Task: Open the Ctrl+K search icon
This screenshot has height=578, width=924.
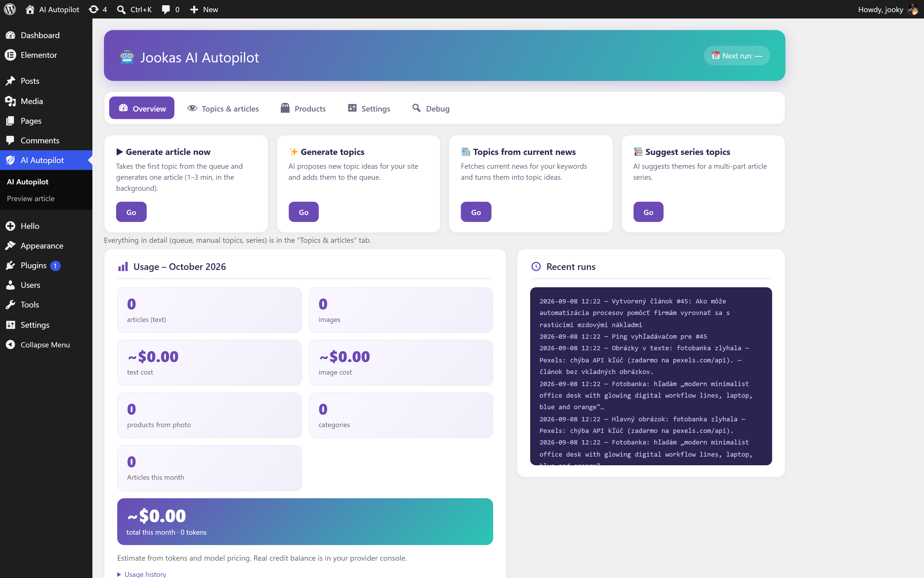Action: point(134,9)
